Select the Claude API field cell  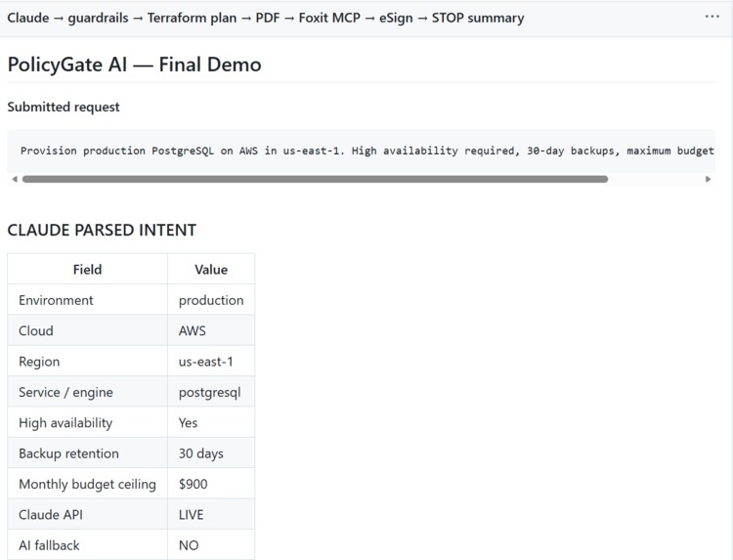click(x=87, y=514)
